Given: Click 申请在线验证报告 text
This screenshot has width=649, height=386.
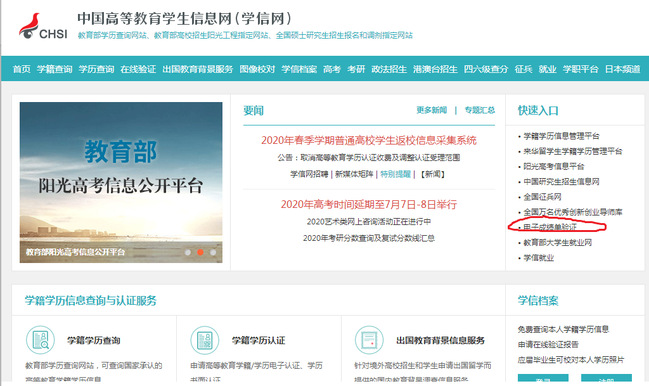Looking at the screenshot, I should tap(548, 345).
